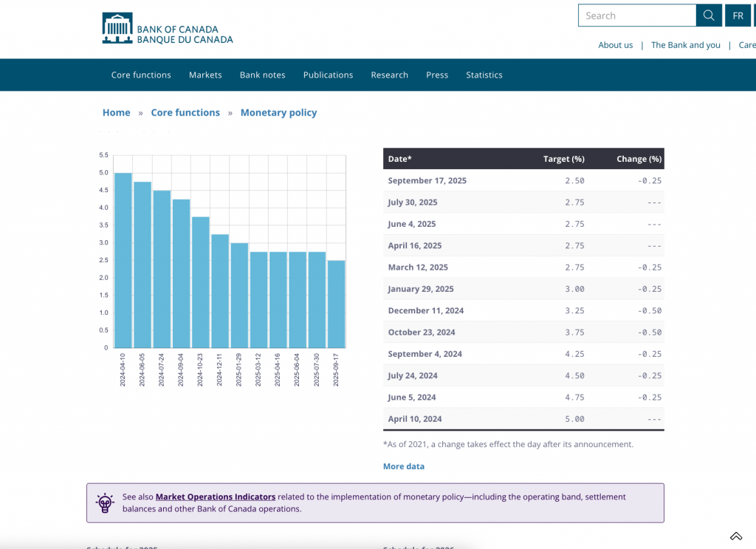Click the 2025-09-17 chart bar

(336, 304)
